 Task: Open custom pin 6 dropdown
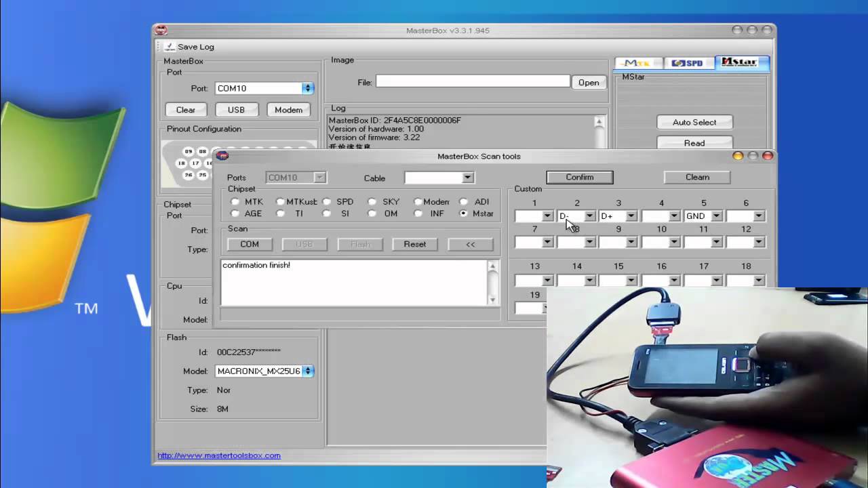pyautogui.click(x=759, y=216)
